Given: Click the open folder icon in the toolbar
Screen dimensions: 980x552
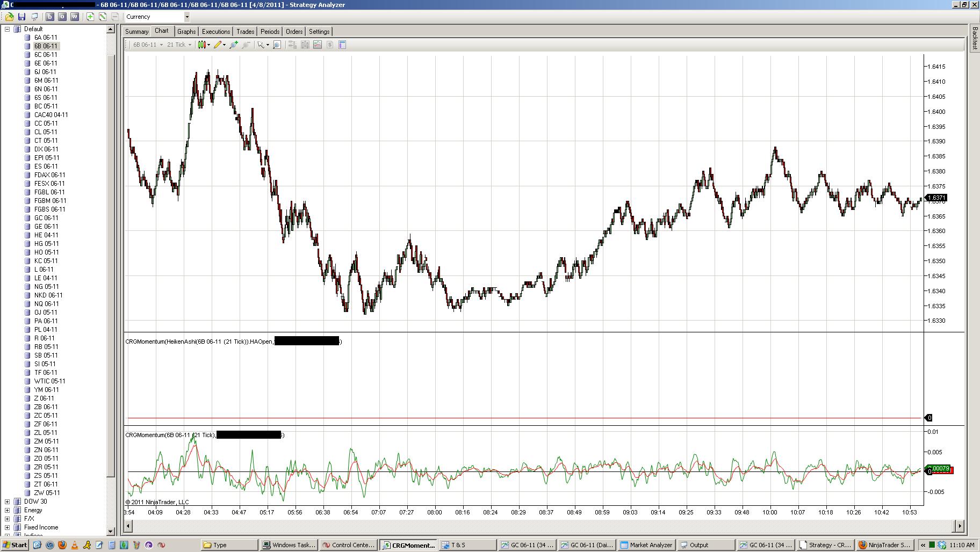Looking at the screenshot, I should [x=10, y=17].
